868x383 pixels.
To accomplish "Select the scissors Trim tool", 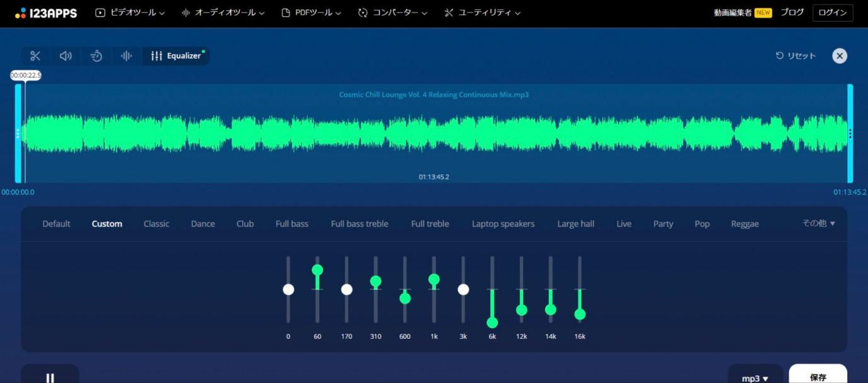I will 35,56.
